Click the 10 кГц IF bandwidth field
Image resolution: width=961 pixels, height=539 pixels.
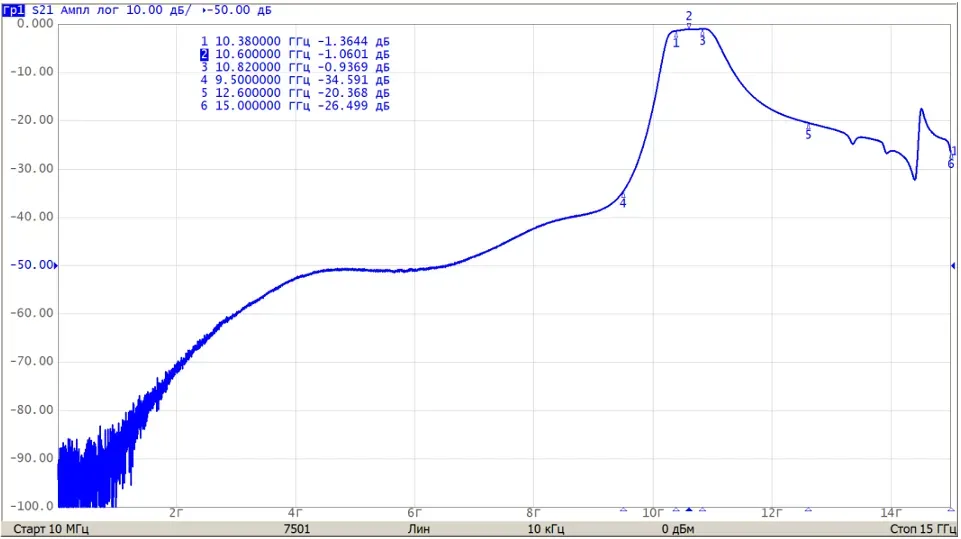(545, 529)
